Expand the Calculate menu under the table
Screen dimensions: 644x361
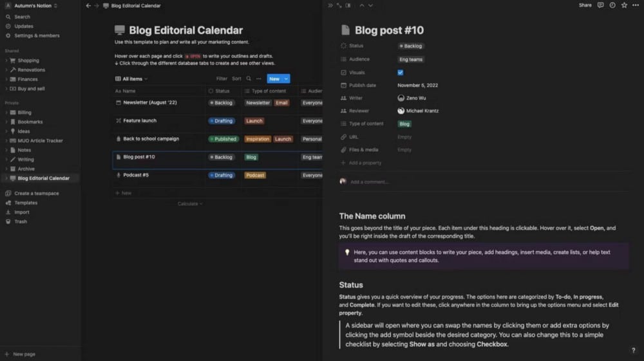tap(190, 204)
